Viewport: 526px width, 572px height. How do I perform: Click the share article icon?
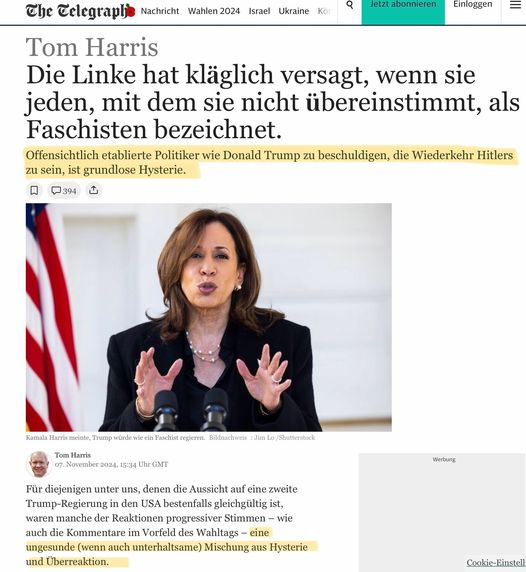[94, 190]
